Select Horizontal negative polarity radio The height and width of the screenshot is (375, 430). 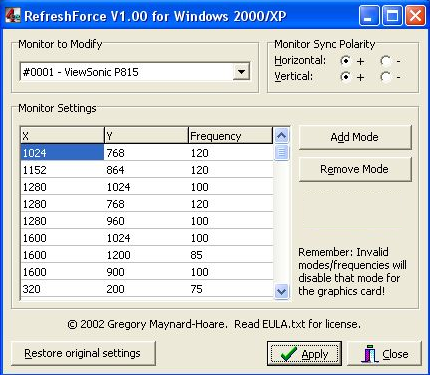385,61
